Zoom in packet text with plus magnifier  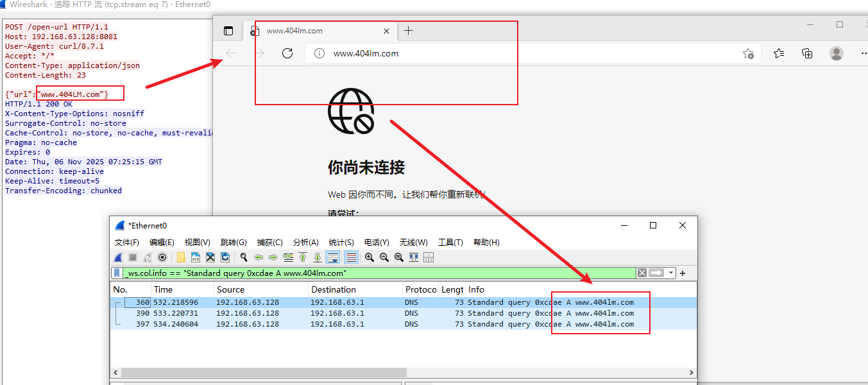click(370, 257)
